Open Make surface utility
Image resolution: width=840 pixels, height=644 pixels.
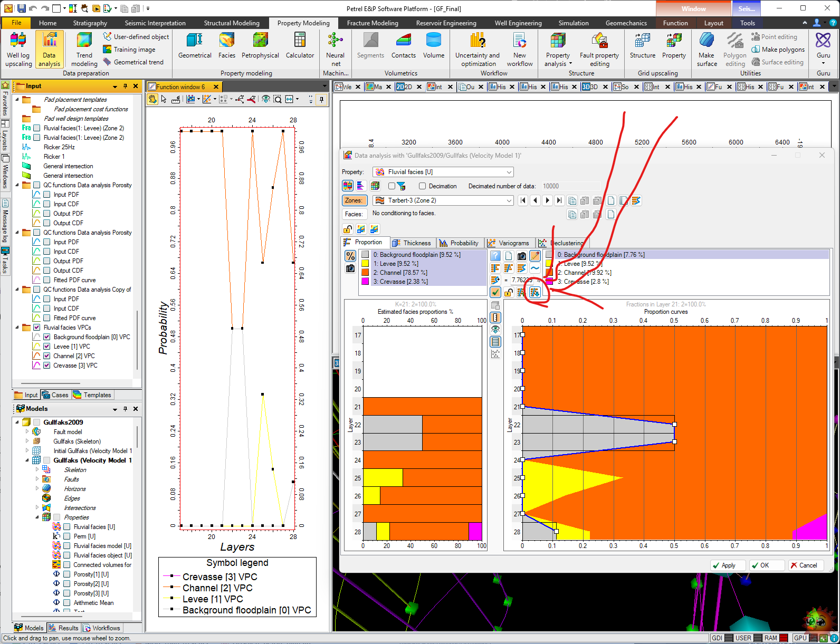707,49
